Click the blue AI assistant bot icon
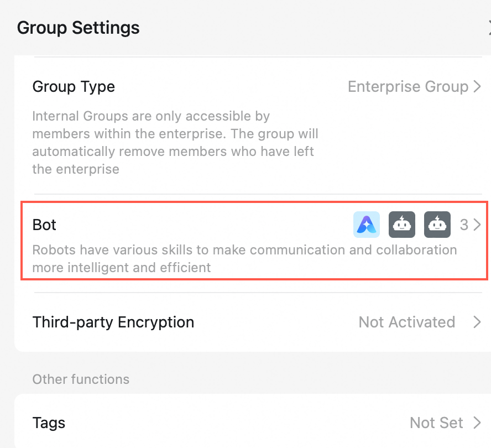 click(x=366, y=225)
